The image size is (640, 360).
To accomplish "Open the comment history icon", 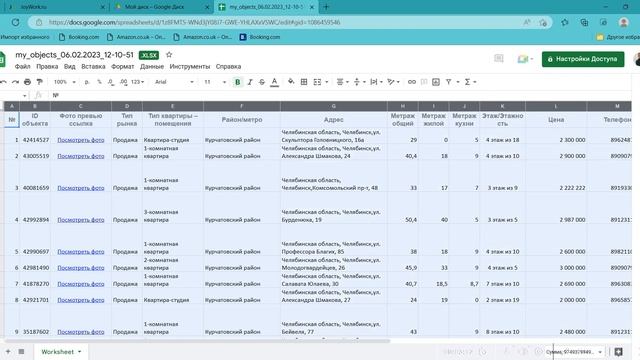I will [x=499, y=59].
